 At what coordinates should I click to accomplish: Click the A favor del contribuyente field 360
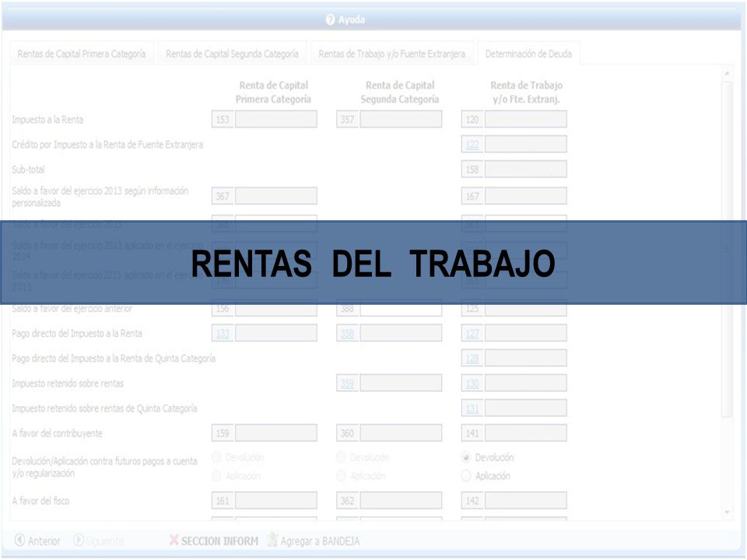pyautogui.click(x=402, y=433)
